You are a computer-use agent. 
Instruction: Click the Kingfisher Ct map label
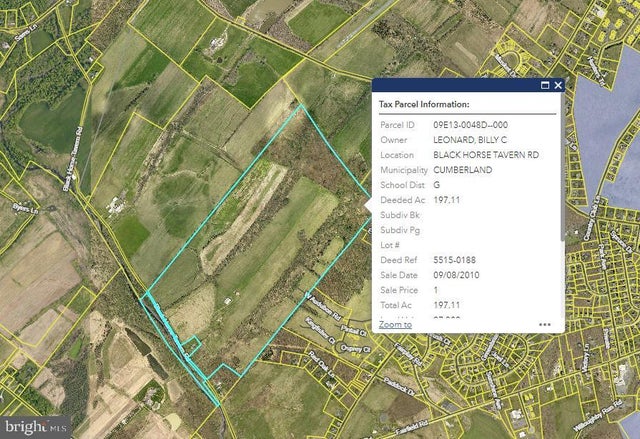tap(320, 330)
